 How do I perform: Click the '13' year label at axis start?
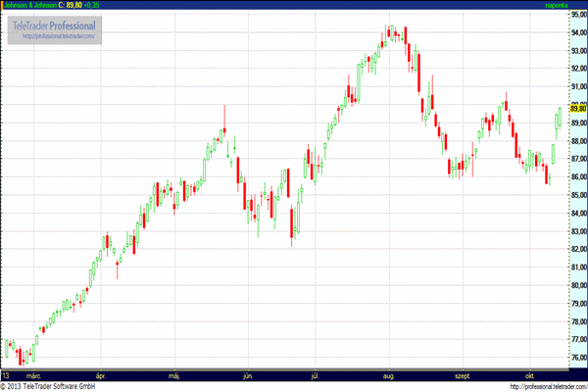6,375
